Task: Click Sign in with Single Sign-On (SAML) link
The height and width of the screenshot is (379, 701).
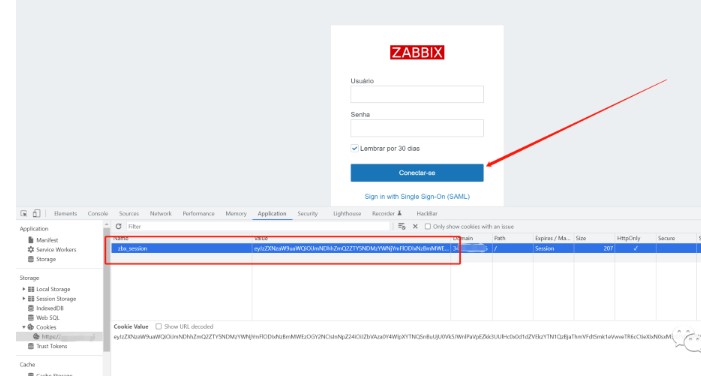Action: click(417, 197)
